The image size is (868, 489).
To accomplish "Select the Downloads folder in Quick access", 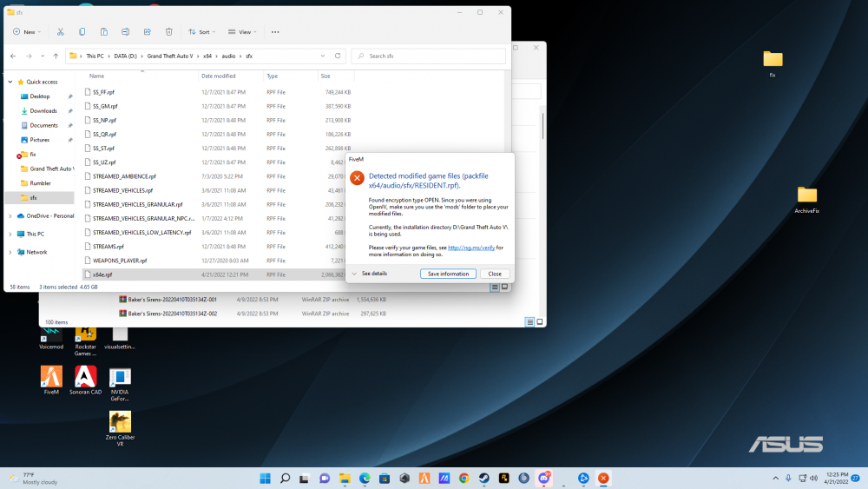I will coord(43,111).
